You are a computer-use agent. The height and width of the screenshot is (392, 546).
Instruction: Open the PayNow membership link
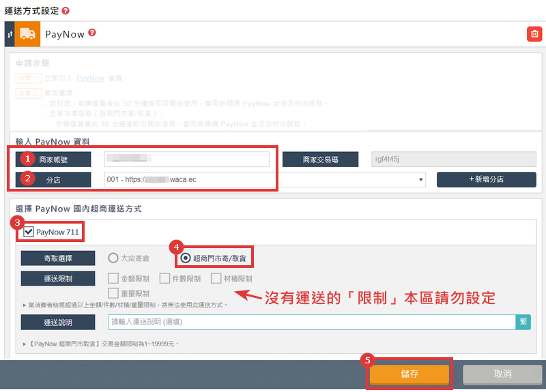pos(90,78)
